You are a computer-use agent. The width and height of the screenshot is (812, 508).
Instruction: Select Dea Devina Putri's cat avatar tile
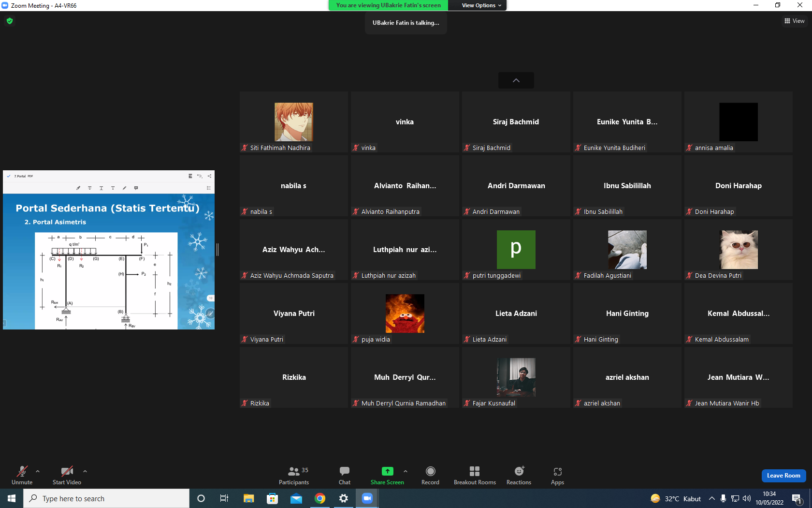(739, 250)
